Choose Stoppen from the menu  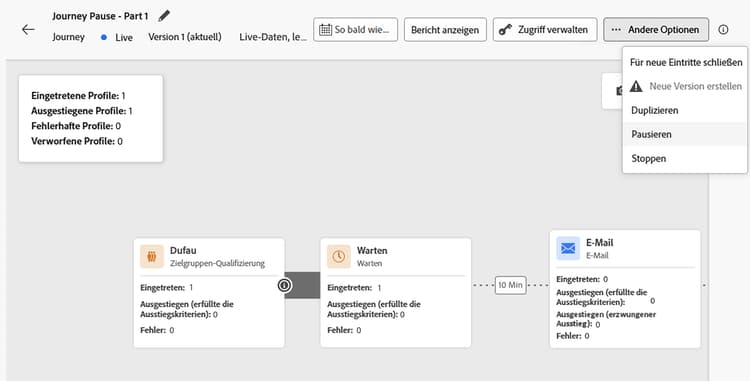685,158
